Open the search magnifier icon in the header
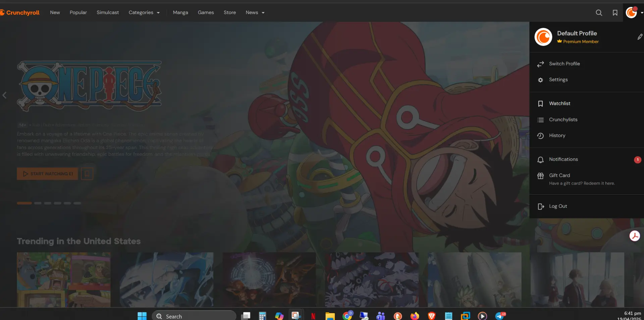The width and height of the screenshot is (644, 320). [x=599, y=13]
